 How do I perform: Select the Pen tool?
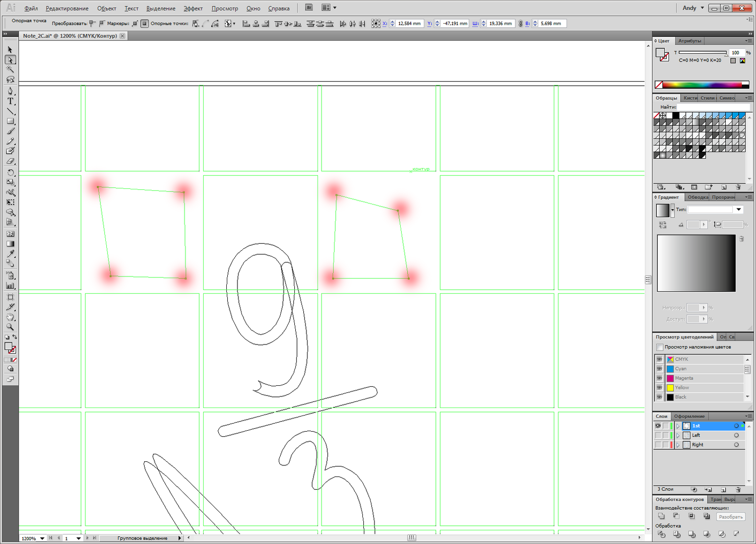(x=10, y=91)
